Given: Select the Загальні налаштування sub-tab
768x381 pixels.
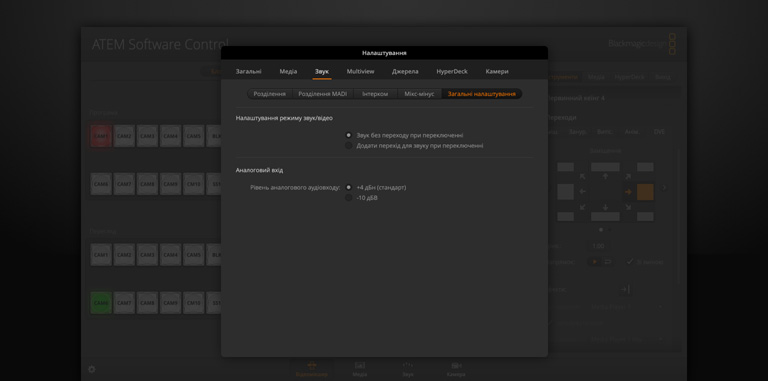Looking at the screenshot, I should tap(481, 94).
